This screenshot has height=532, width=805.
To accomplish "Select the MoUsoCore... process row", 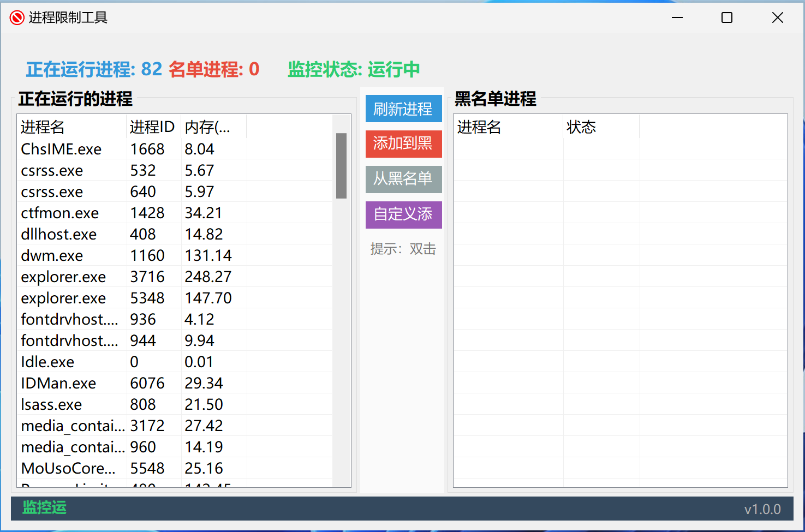I will (x=175, y=468).
